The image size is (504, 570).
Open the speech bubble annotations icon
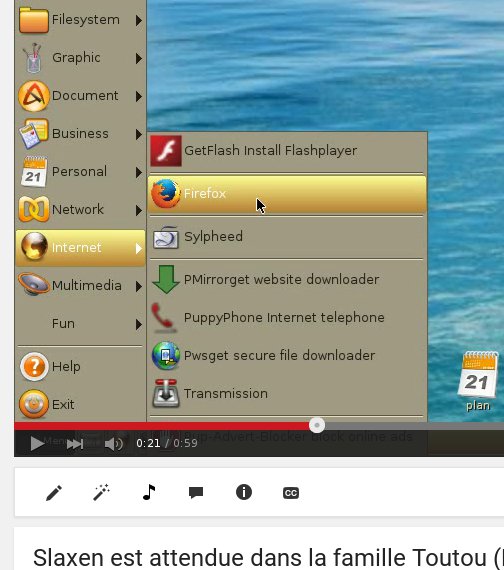[x=196, y=493]
